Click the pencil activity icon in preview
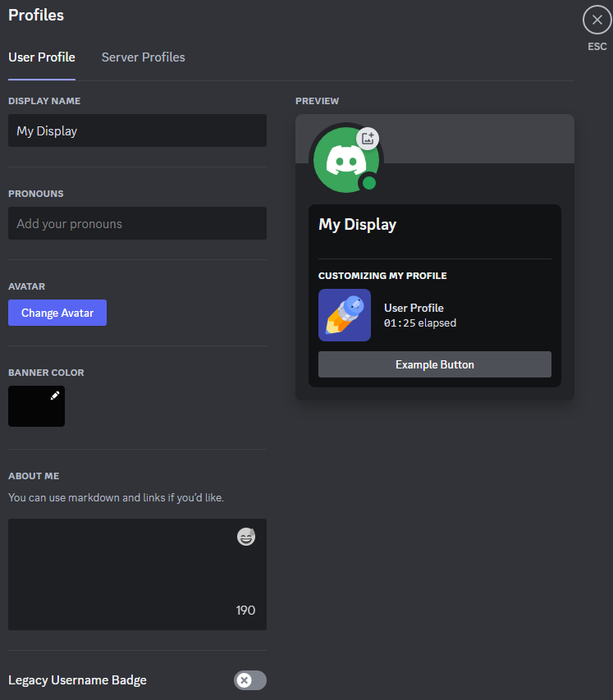Screen dimensions: 613x700 (x=344, y=315)
